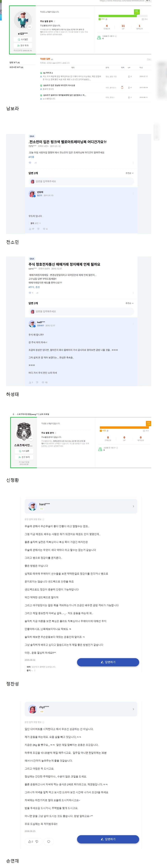Click comment icon on rhyt****'s answer
Screen dimensions: 167x868
(49, 841)
